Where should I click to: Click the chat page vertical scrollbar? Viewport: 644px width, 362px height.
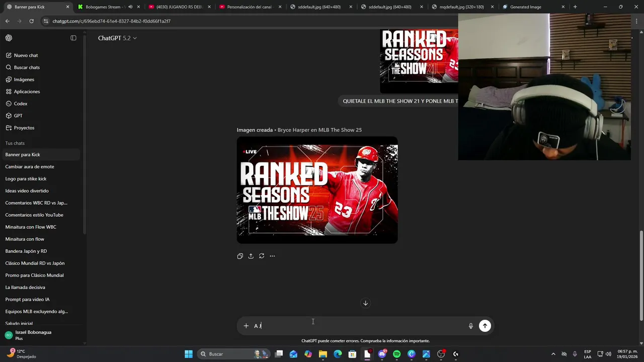[x=641, y=276]
